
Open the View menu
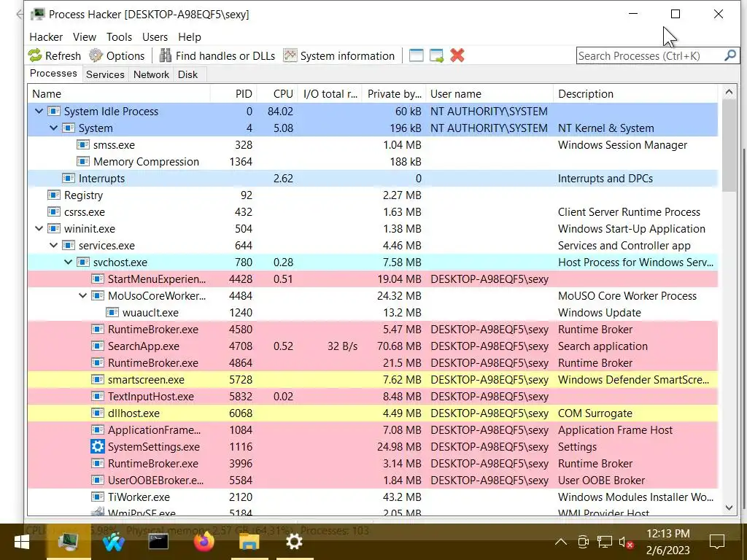pos(85,37)
